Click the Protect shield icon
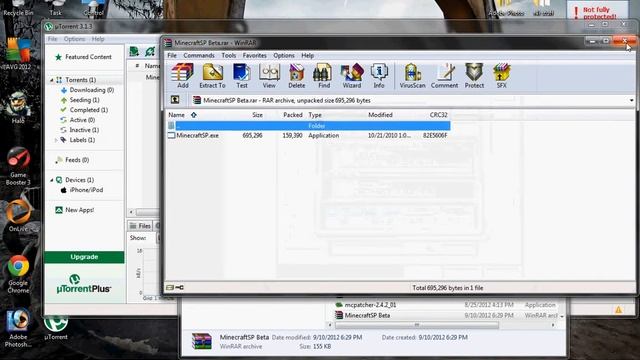 point(474,76)
